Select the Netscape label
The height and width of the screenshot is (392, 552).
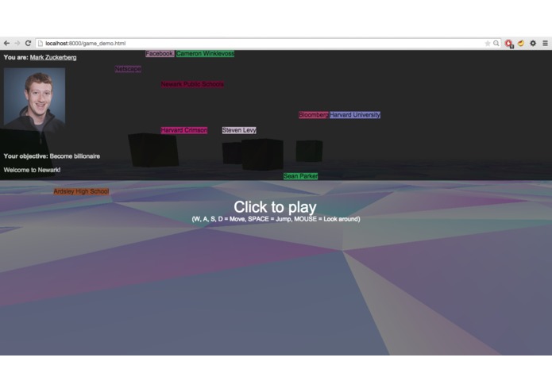[x=128, y=69]
